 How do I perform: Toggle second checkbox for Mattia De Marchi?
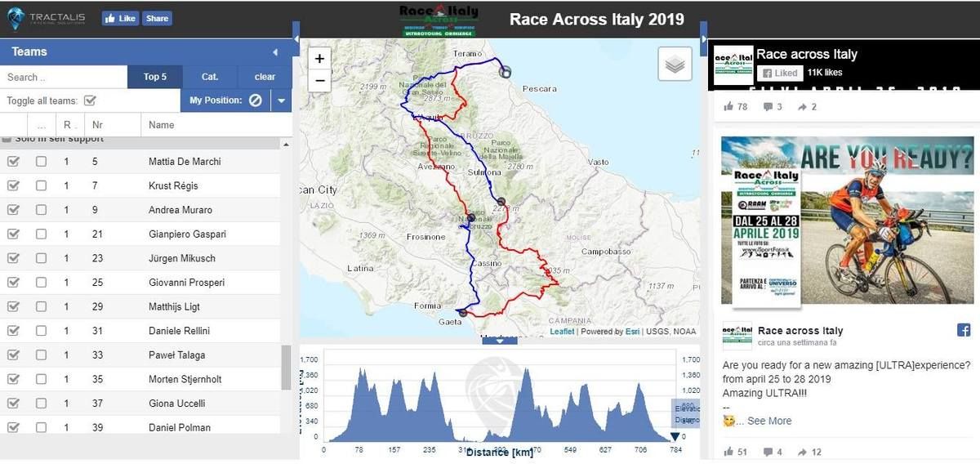tap(41, 162)
